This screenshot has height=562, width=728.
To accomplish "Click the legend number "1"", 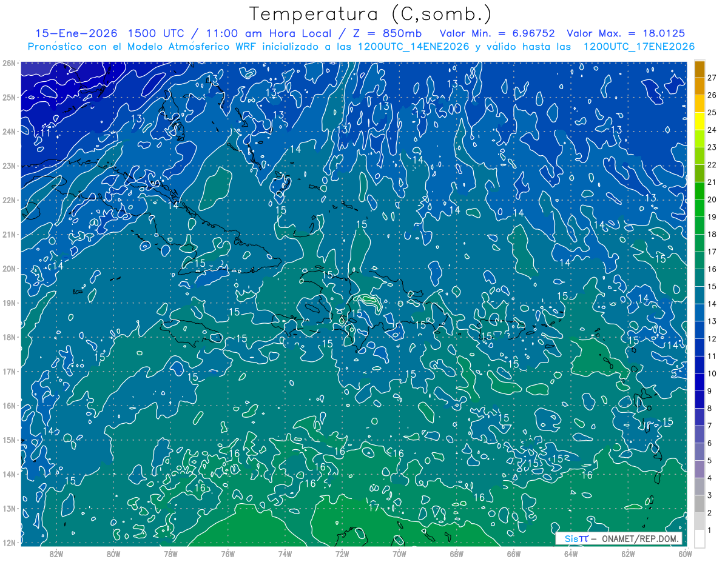I will coord(710,530).
